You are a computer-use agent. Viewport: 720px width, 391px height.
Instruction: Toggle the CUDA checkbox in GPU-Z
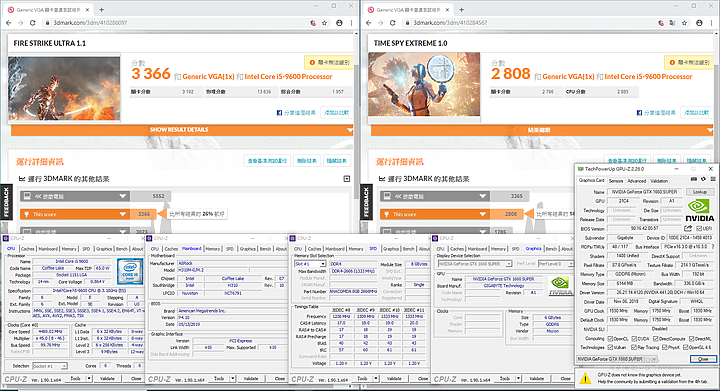(x=634, y=339)
